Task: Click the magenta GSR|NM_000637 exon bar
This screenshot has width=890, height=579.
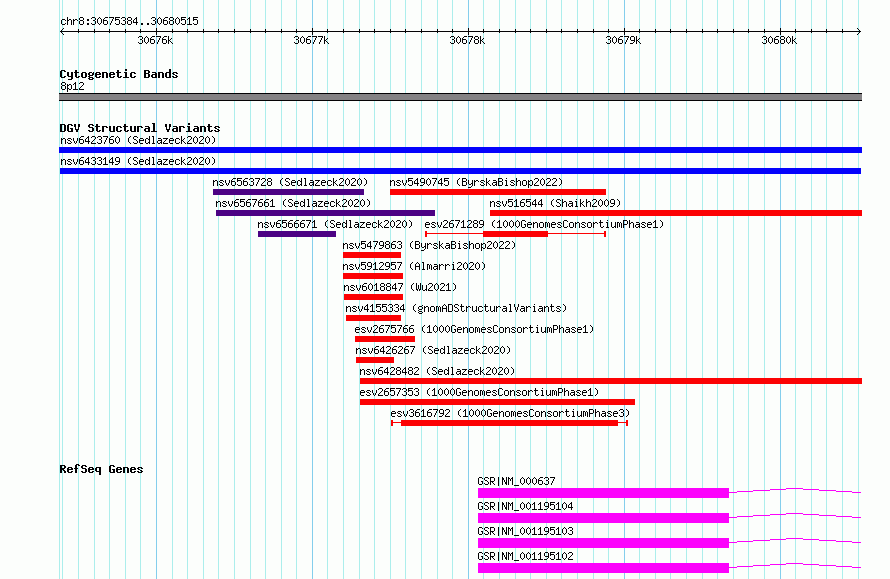Action: point(603,493)
